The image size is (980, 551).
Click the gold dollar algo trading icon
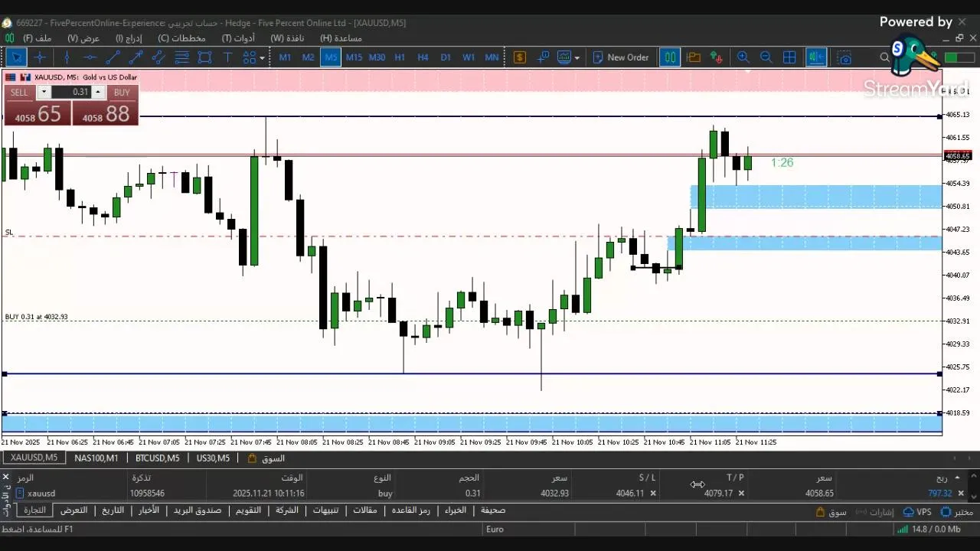point(520,57)
